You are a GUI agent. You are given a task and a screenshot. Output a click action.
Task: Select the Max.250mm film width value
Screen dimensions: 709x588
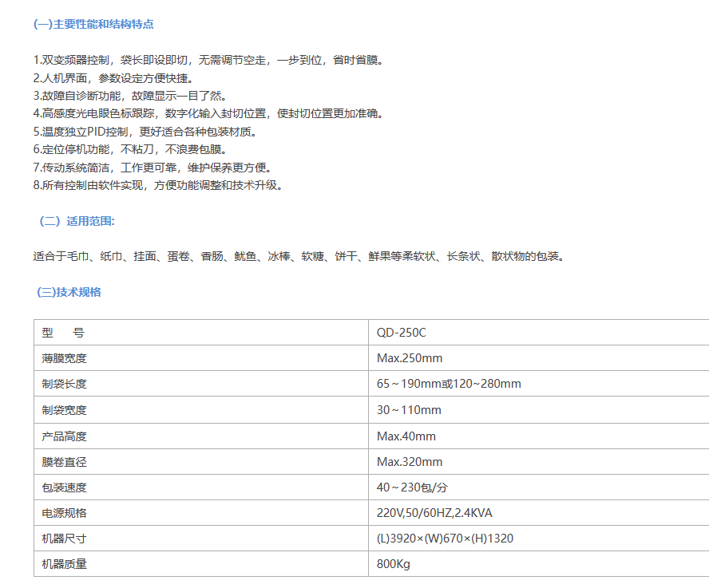point(410,358)
